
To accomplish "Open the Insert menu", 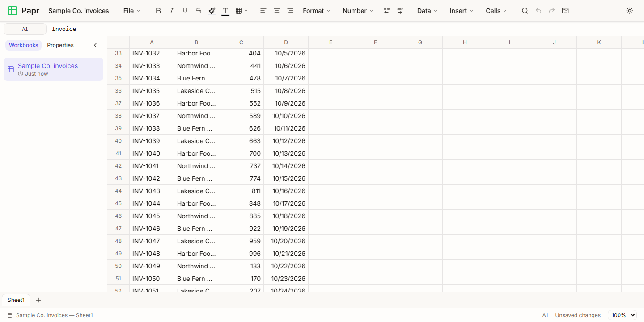I will point(462,11).
